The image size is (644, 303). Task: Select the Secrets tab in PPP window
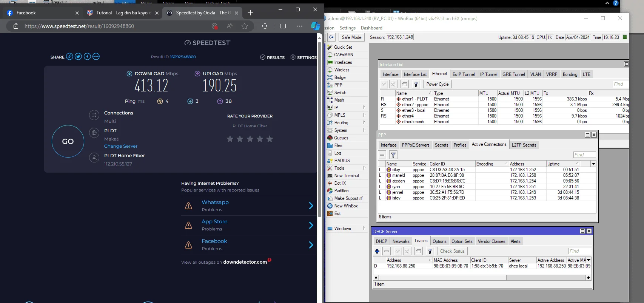point(441,145)
